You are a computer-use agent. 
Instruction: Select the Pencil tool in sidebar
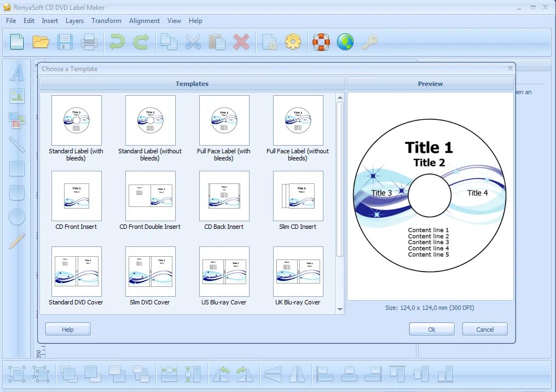[x=17, y=241]
